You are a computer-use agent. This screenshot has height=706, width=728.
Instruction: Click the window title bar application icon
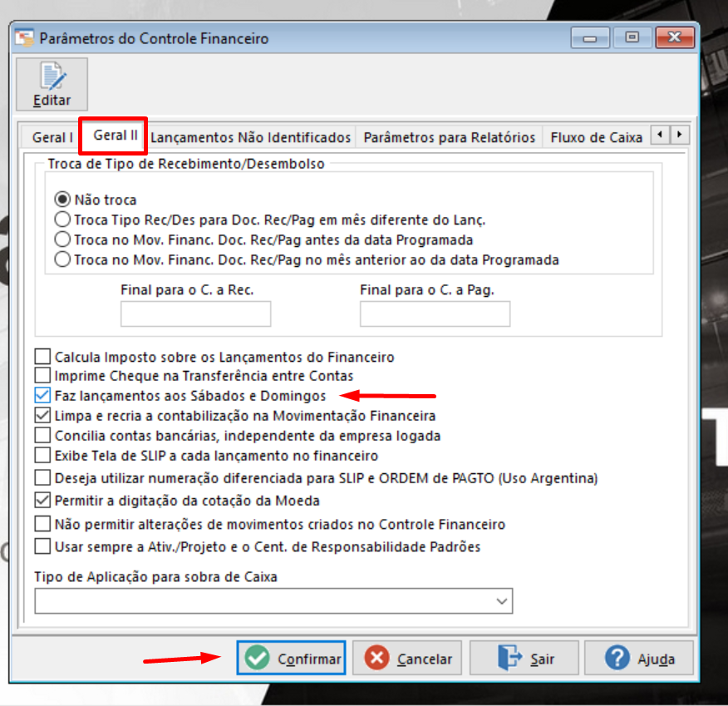pyautogui.click(x=25, y=38)
